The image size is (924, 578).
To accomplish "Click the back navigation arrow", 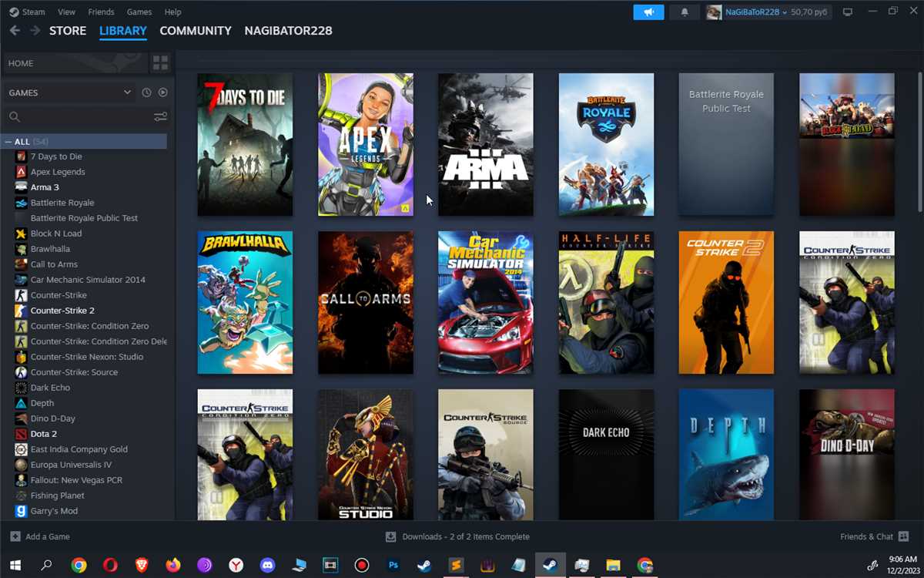I will pyautogui.click(x=15, y=31).
